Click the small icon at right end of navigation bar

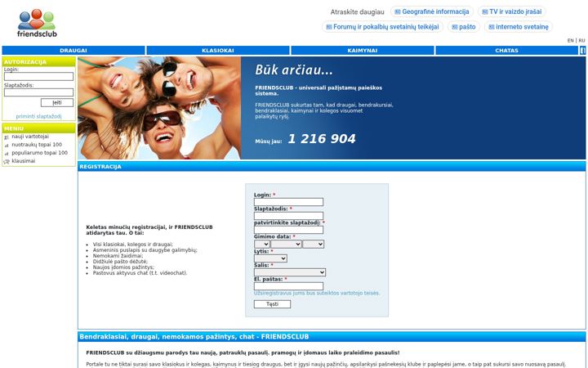pyautogui.click(x=582, y=51)
